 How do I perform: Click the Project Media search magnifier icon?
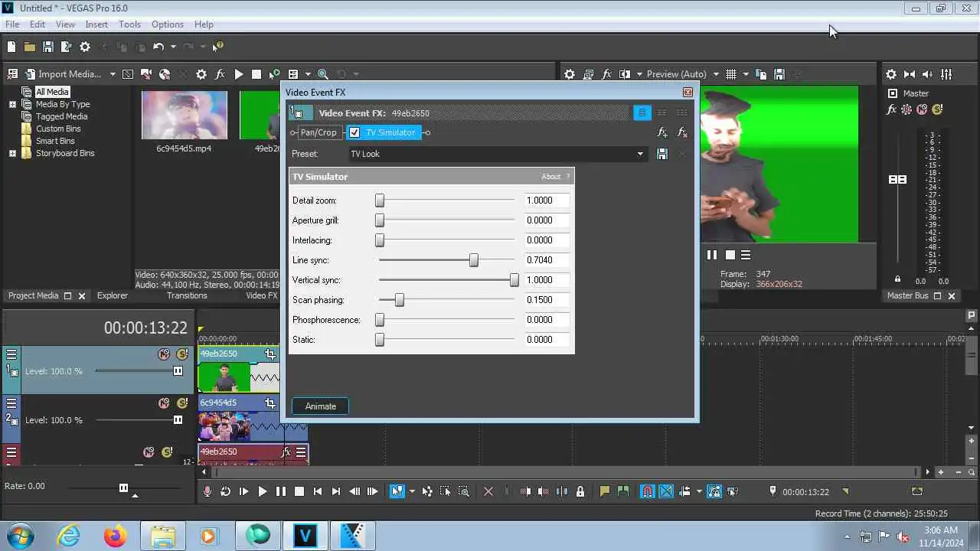click(x=323, y=74)
